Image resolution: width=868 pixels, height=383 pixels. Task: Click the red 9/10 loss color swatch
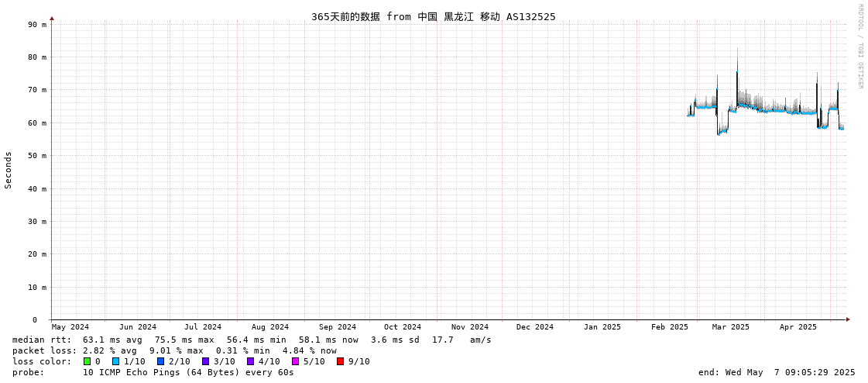pyautogui.click(x=340, y=361)
